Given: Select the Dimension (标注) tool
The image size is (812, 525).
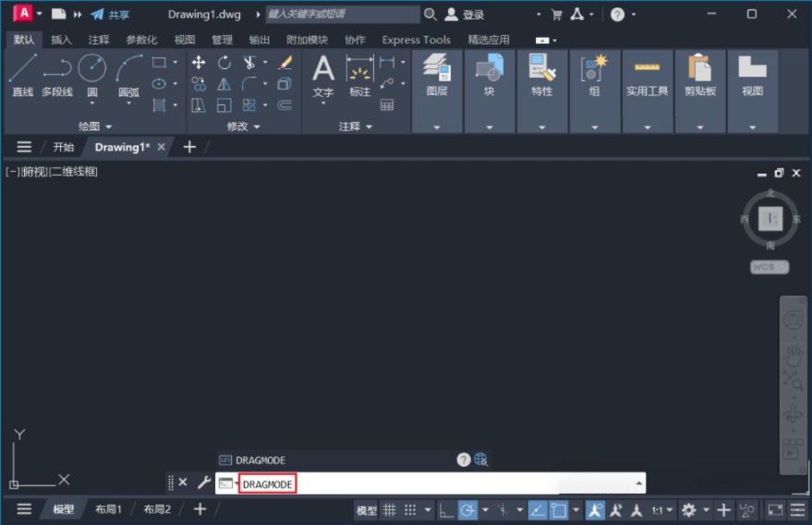Looking at the screenshot, I should click(360, 76).
